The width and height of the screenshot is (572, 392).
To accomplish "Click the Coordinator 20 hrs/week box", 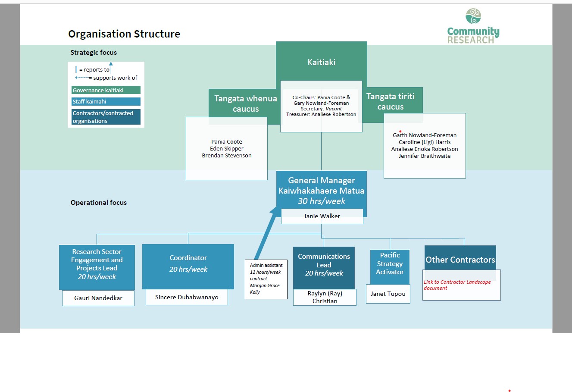I will [188, 263].
